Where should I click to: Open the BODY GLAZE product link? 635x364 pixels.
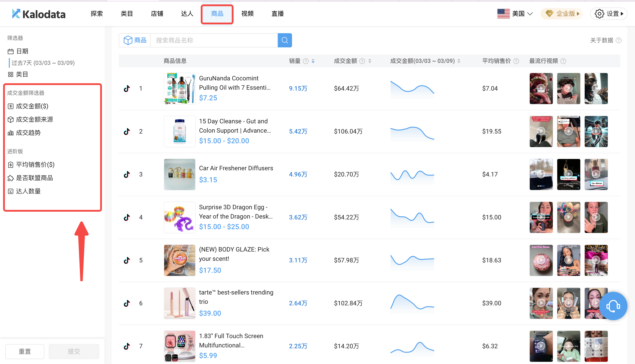point(234,254)
